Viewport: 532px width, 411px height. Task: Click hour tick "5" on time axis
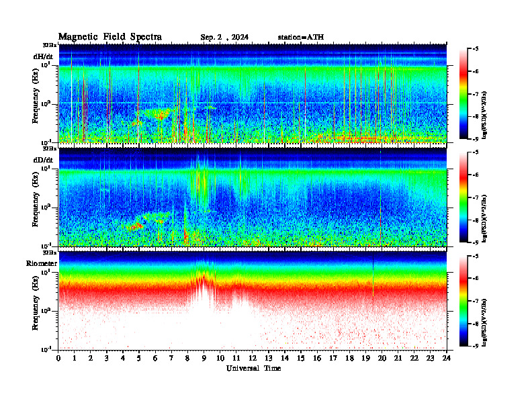(139, 359)
